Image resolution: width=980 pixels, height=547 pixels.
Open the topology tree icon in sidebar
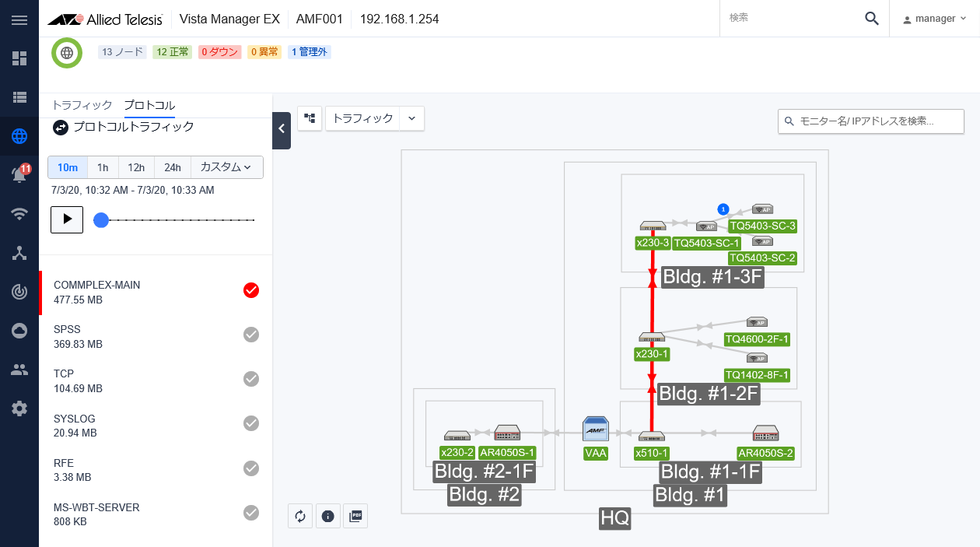pos(19,253)
